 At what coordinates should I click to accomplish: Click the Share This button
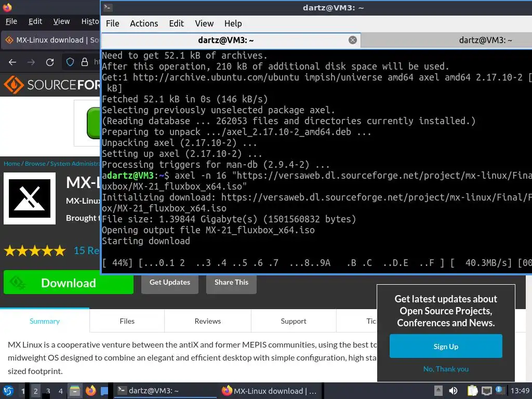coord(231,283)
